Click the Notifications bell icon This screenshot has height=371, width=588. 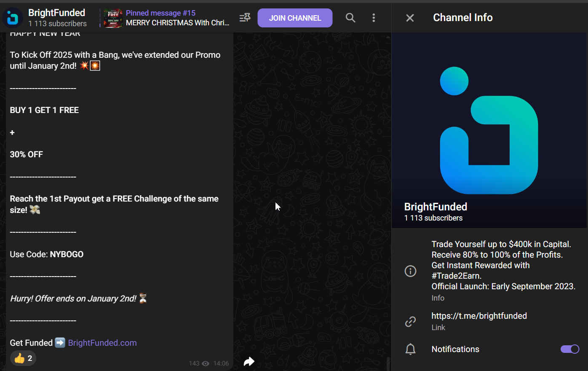[410, 349]
